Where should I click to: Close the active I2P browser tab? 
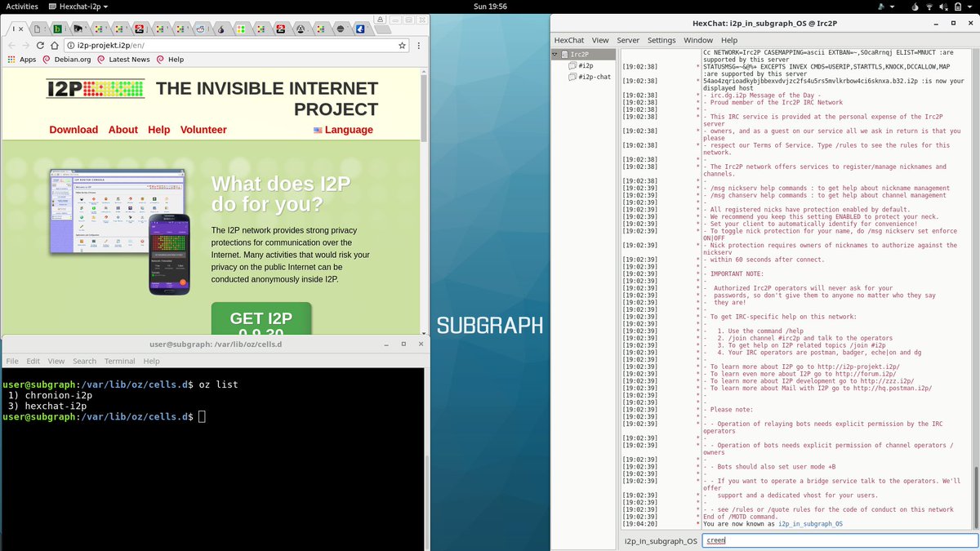(x=21, y=29)
